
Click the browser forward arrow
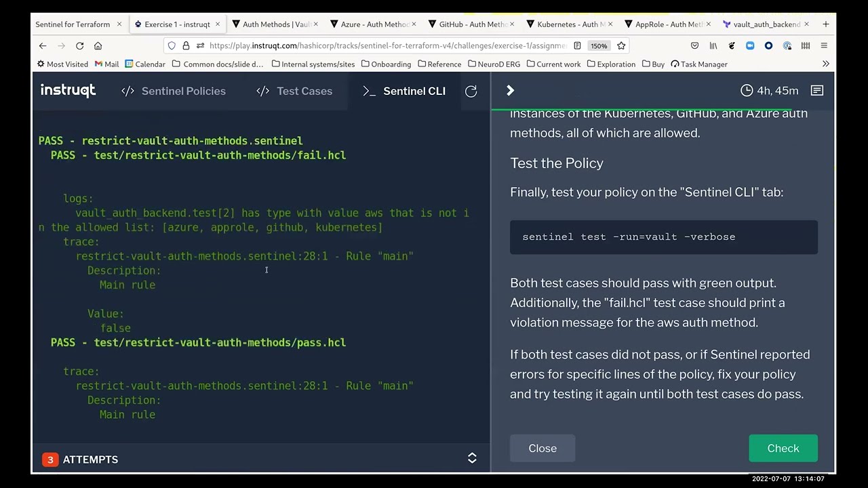(x=61, y=45)
